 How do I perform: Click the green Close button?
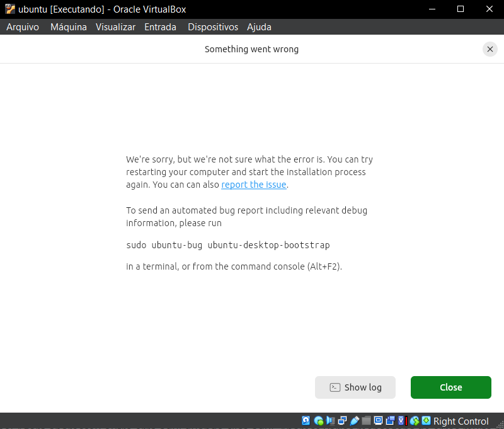coord(451,387)
